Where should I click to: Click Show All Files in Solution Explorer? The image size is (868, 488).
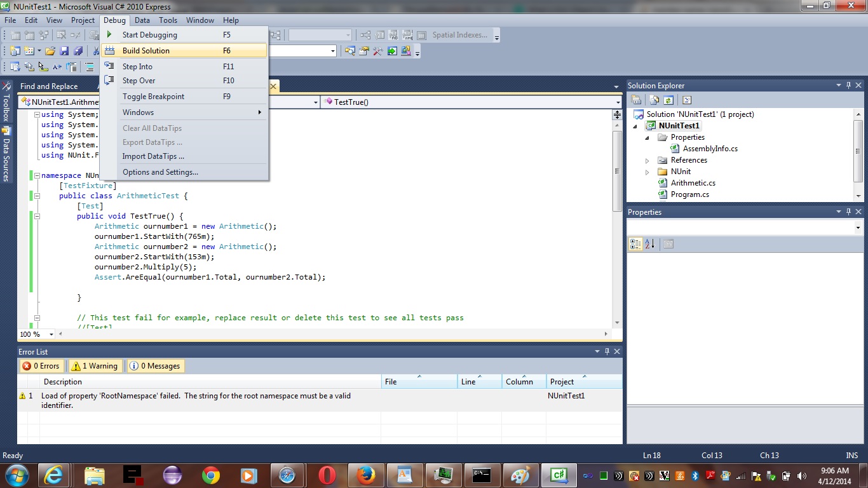654,100
